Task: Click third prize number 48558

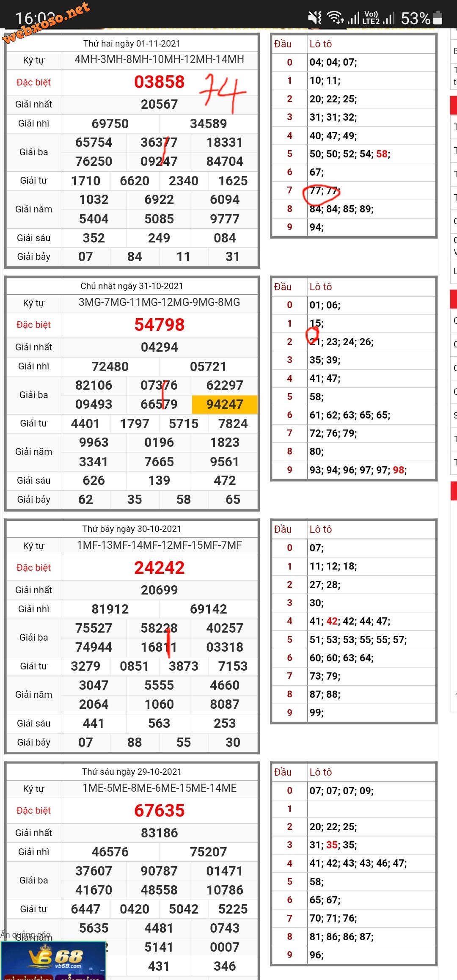Action: click(x=159, y=890)
